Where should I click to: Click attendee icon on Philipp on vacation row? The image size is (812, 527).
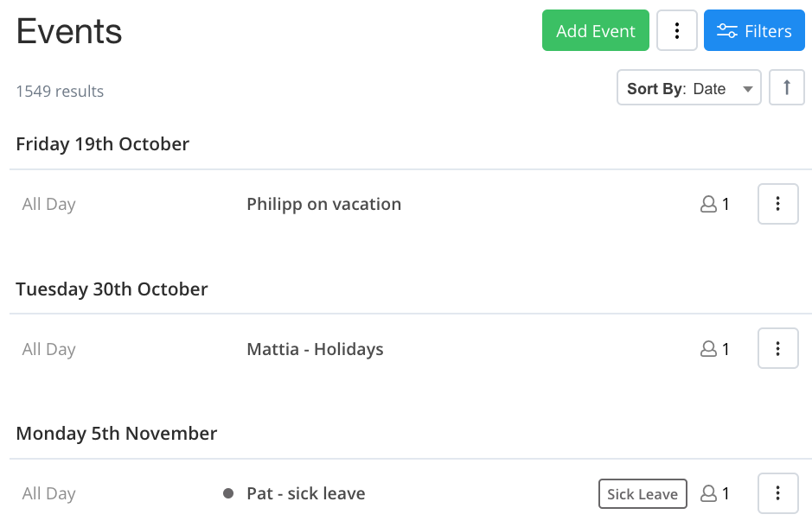(709, 205)
